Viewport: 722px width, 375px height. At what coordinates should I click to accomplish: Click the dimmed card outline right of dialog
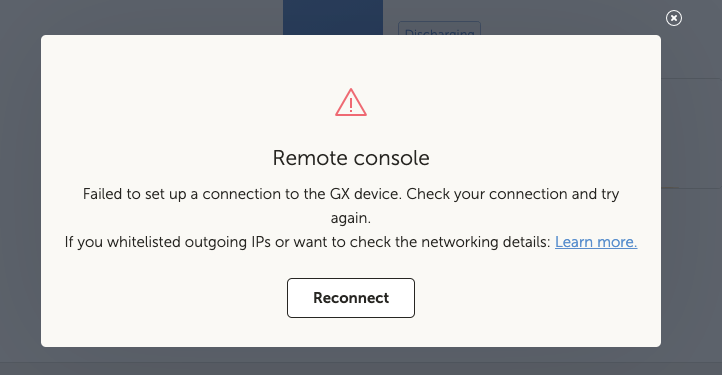click(691, 134)
